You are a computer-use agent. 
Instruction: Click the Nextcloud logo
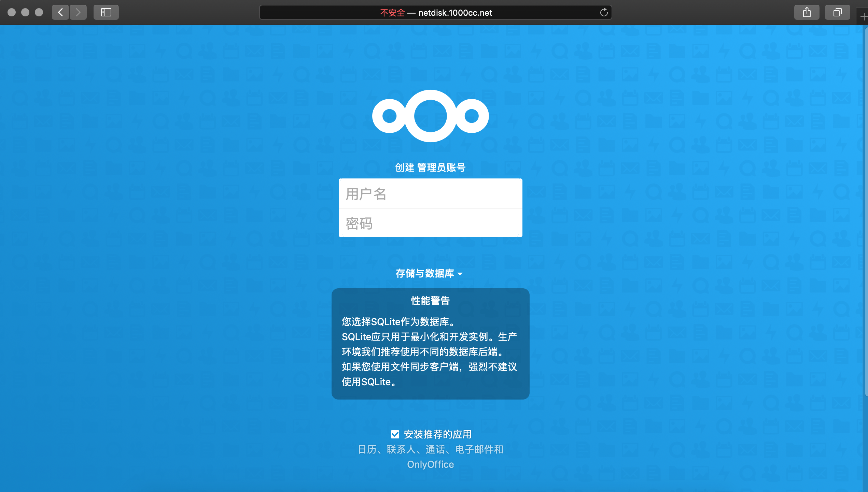pyautogui.click(x=430, y=116)
